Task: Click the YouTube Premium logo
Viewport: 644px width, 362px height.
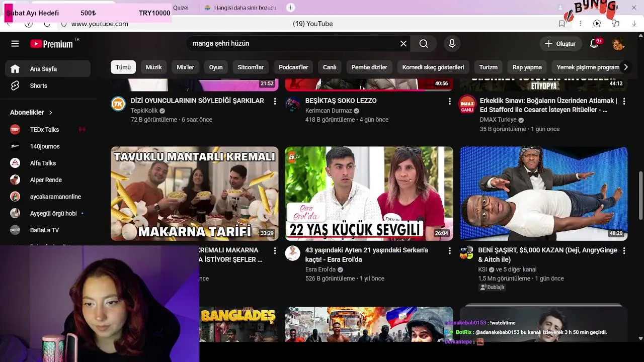Action: click(x=52, y=44)
